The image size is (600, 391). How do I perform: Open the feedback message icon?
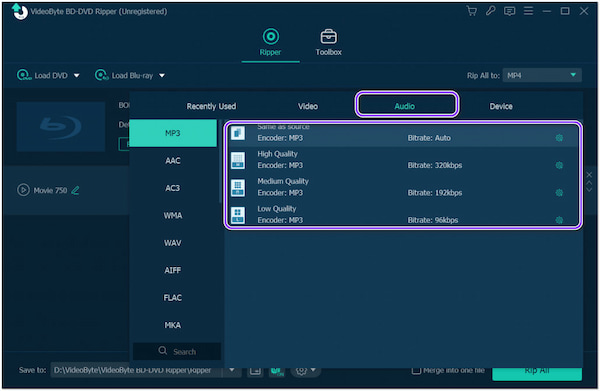coord(509,11)
